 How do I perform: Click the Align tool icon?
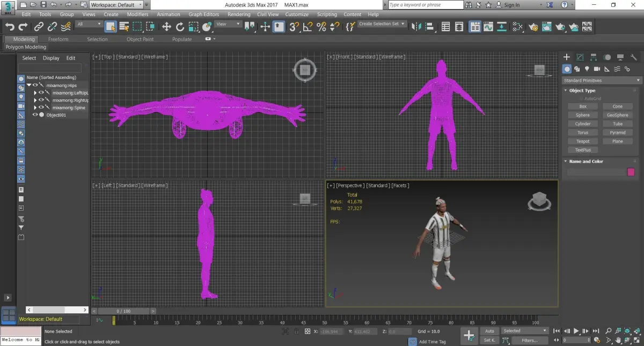[x=430, y=26]
